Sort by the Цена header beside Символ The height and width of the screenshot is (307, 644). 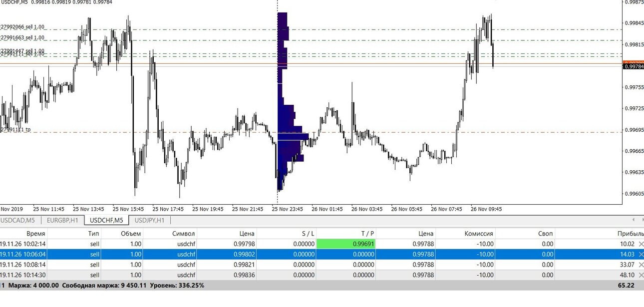point(247,234)
